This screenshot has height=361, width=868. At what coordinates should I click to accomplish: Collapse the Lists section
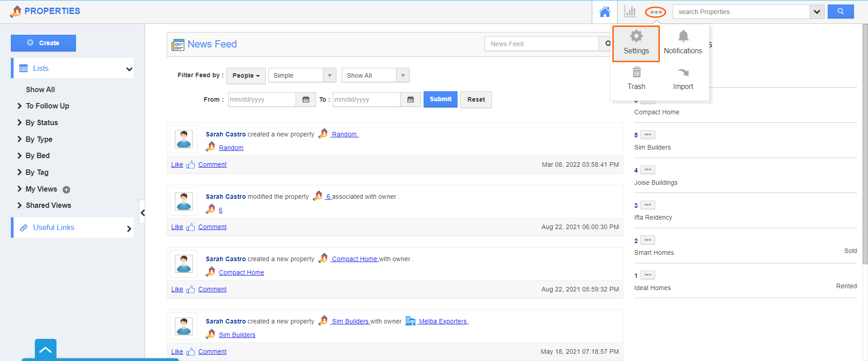pos(129,69)
